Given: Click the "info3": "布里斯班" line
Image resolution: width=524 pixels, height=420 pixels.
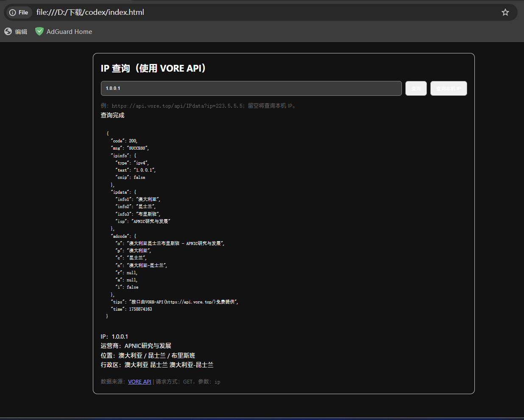Looking at the screenshot, I should 138,214.
